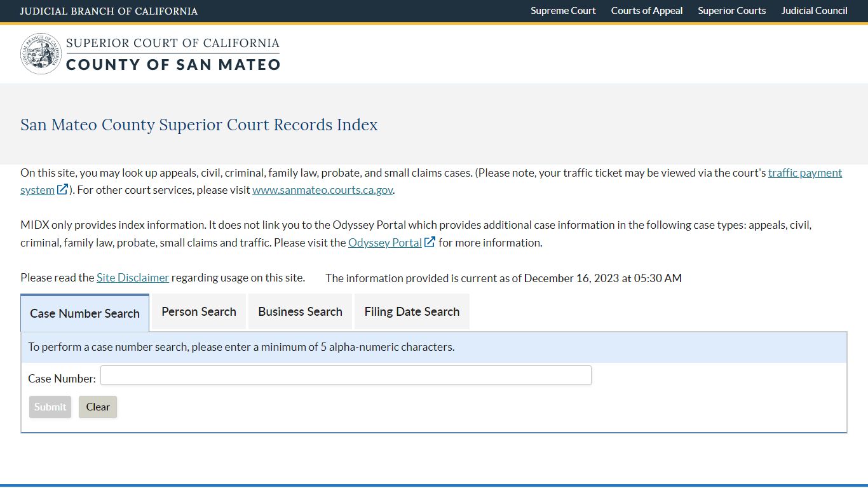Click San Mateo County Superior Court Records Index heading
The image size is (868, 488).
[x=199, y=125]
